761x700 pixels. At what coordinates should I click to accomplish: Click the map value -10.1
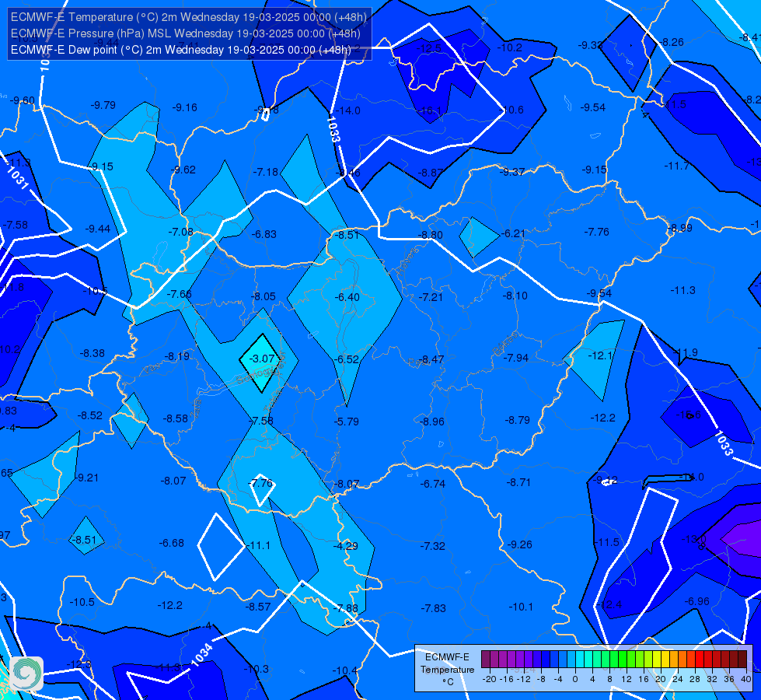[x=521, y=607]
